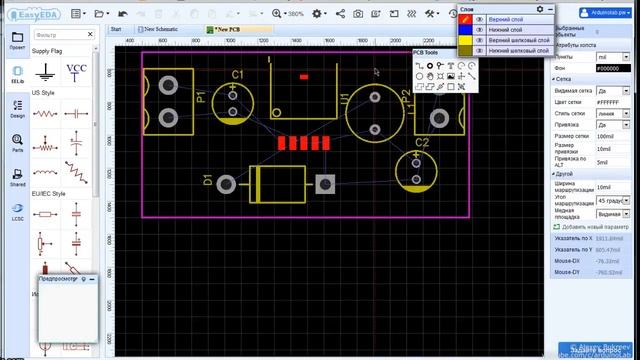Select the Connect Pad to Pad line tool
Viewport: 640px width, 360px height.
click(472, 76)
